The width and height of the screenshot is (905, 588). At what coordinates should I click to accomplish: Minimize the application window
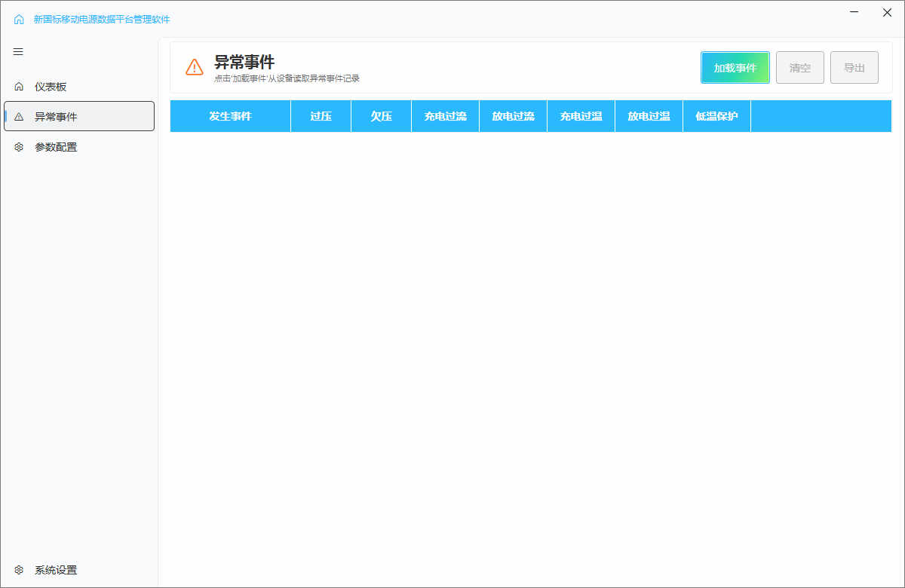[854, 12]
